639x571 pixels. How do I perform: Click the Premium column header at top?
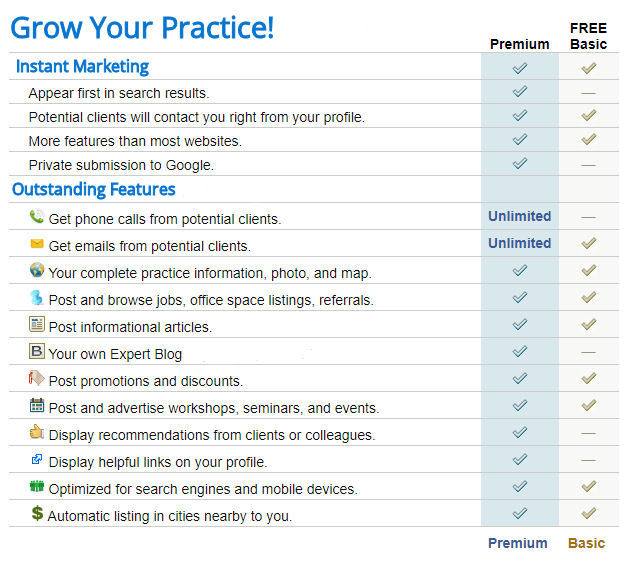coord(520,44)
